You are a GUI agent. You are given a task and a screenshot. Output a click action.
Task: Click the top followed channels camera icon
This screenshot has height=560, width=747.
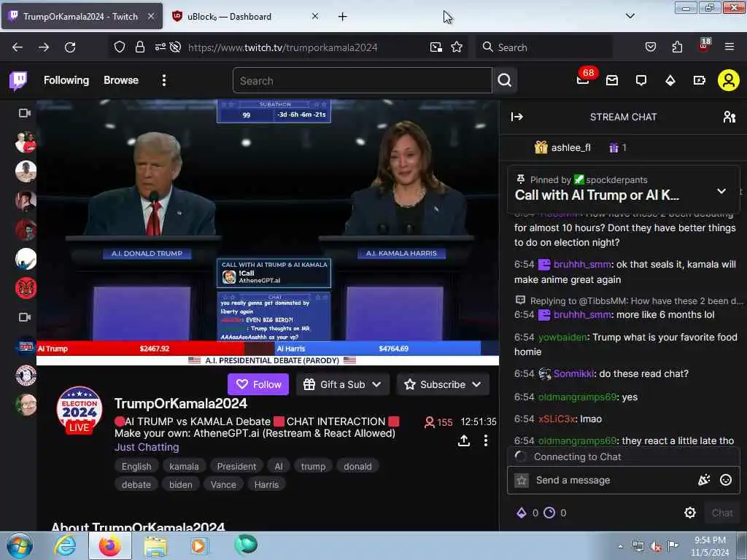pos(24,113)
